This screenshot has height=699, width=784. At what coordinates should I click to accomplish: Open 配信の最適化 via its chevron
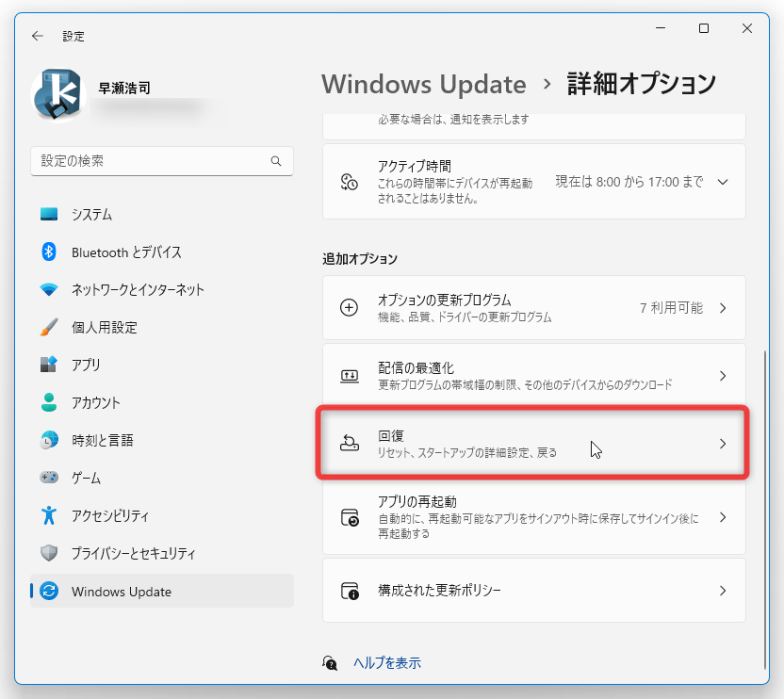pos(723,376)
